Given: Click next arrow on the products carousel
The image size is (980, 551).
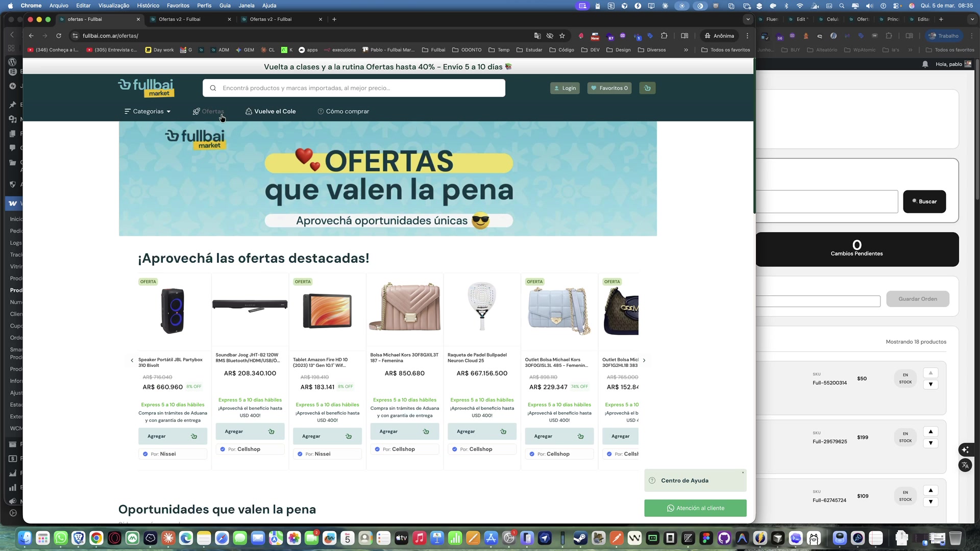Looking at the screenshot, I should [x=644, y=360].
